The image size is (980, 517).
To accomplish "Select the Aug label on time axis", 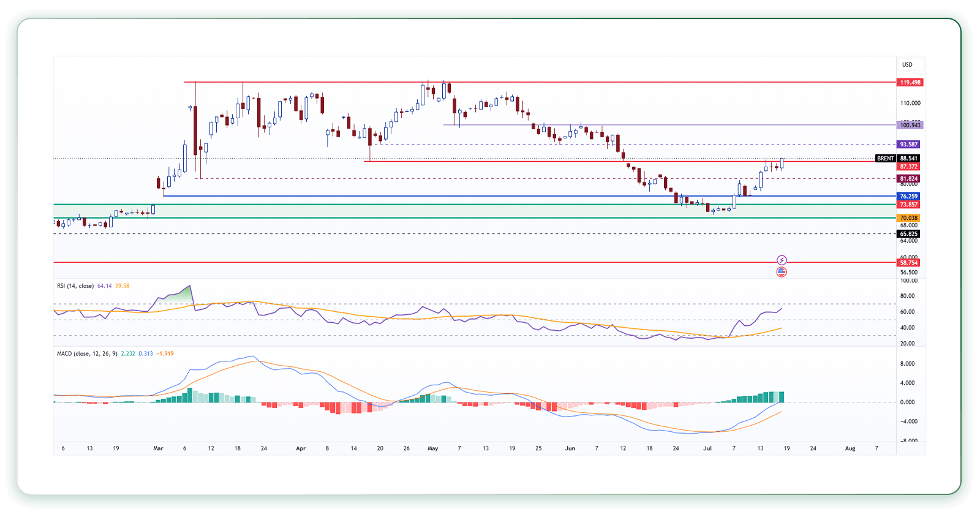I will (850, 448).
